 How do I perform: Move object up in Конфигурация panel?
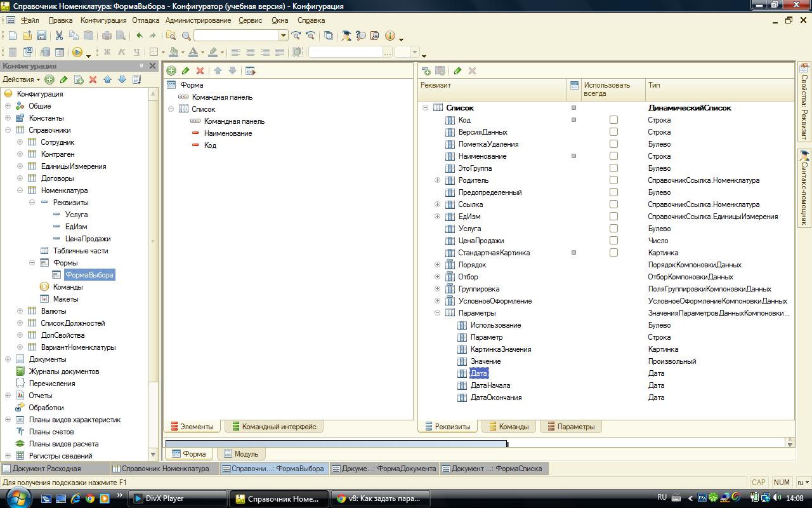tap(107, 79)
